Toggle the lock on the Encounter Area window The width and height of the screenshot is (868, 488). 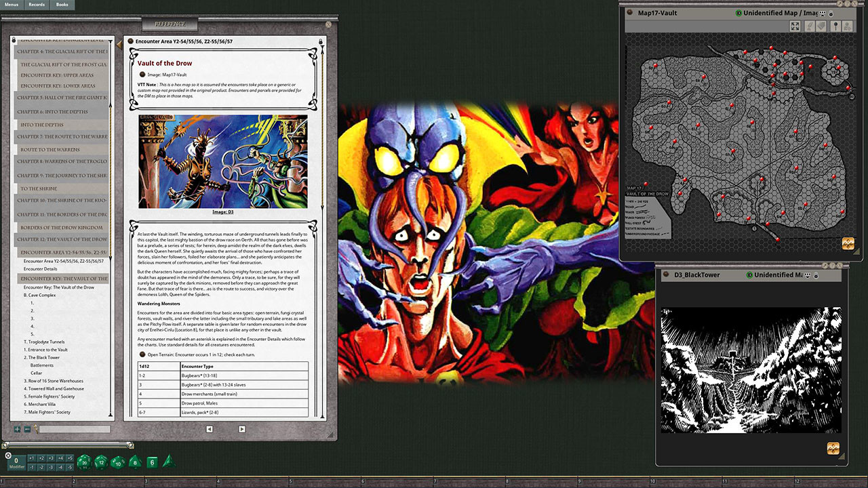321,42
